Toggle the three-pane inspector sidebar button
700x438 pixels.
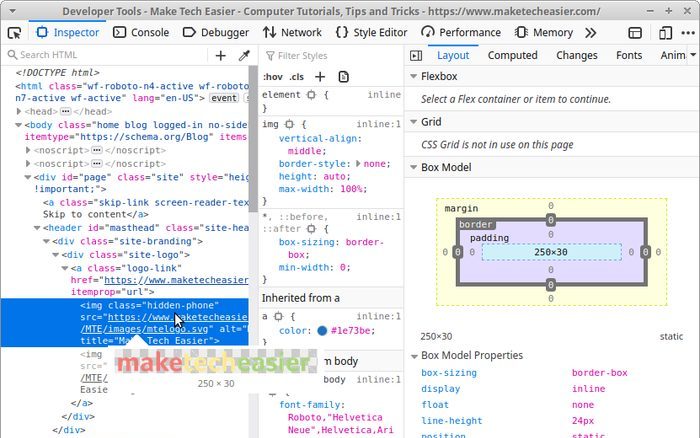click(416, 55)
